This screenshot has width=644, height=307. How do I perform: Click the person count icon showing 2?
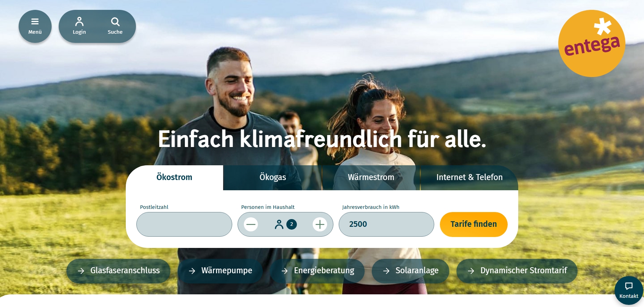[x=286, y=224]
